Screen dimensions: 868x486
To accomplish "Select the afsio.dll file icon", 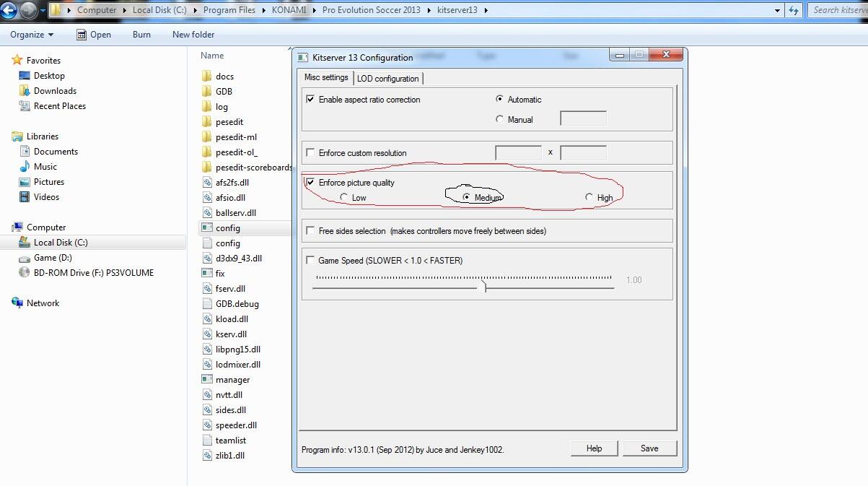I will pyautogui.click(x=206, y=197).
